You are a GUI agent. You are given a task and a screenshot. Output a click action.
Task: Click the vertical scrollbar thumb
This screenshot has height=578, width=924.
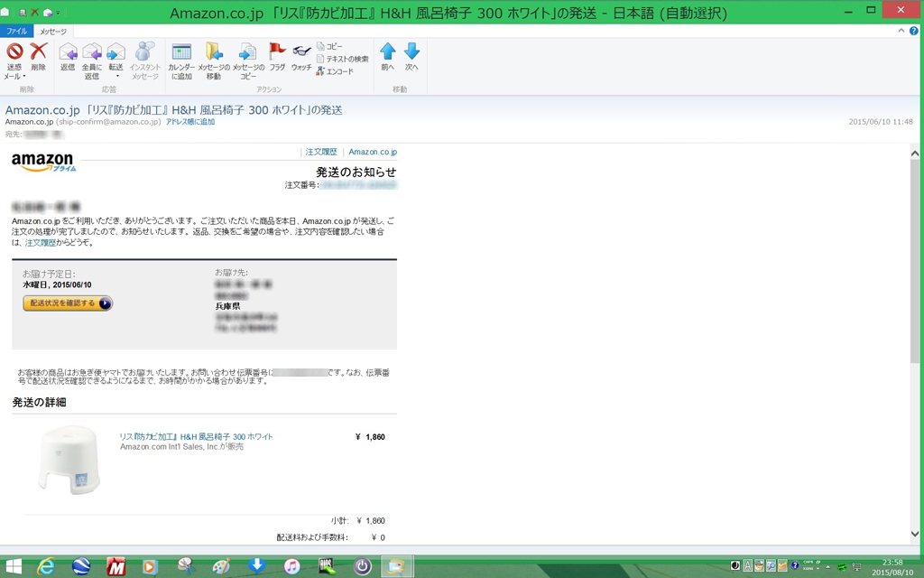pyautogui.click(x=915, y=263)
